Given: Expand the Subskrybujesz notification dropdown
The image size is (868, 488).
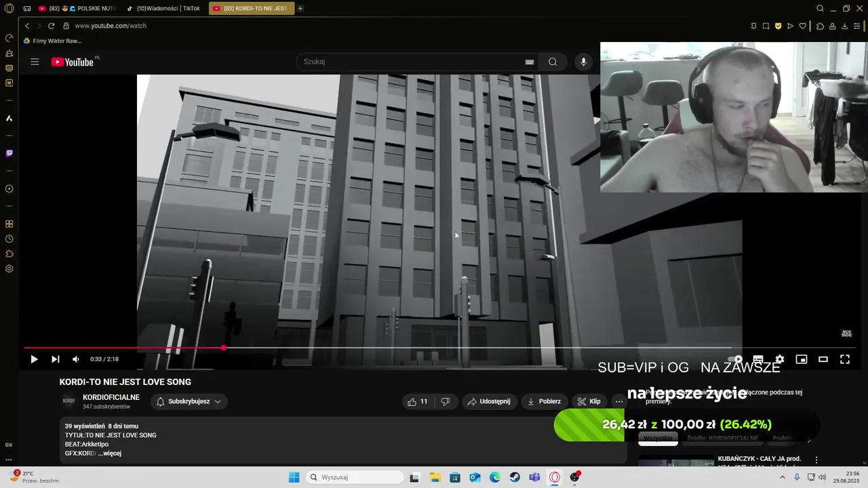Looking at the screenshot, I should pyautogui.click(x=189, y=401).
